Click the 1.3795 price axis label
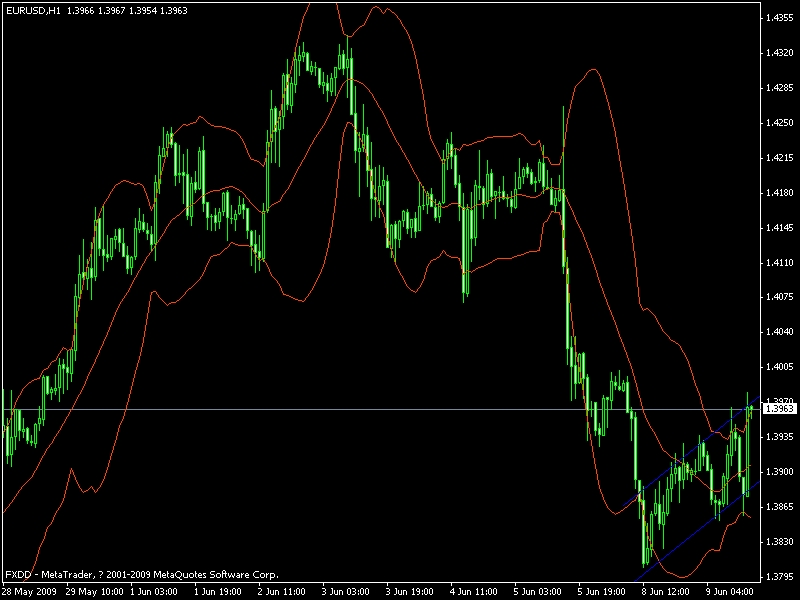The height and width of the screenshot is (600, 800). (x=780, y=577)
